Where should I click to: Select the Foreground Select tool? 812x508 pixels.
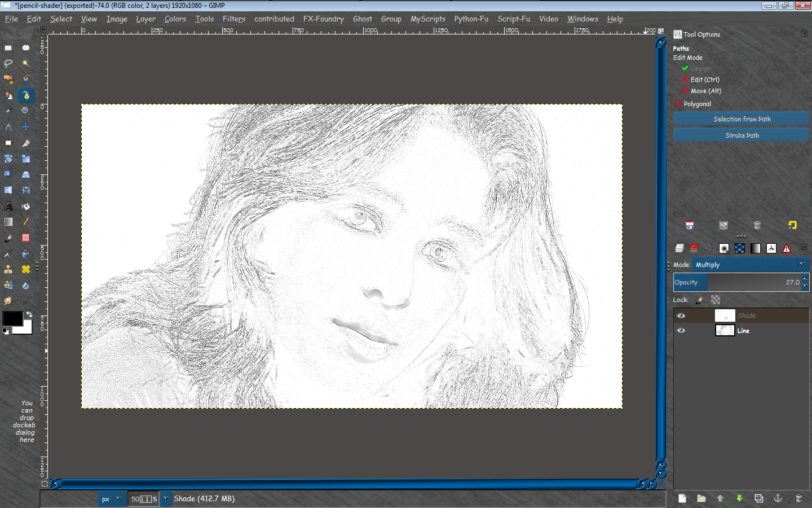point(8,95)
